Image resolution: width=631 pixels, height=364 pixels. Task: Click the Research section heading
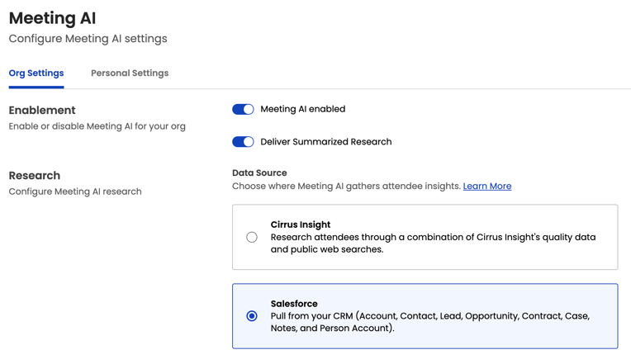[35, 176]
